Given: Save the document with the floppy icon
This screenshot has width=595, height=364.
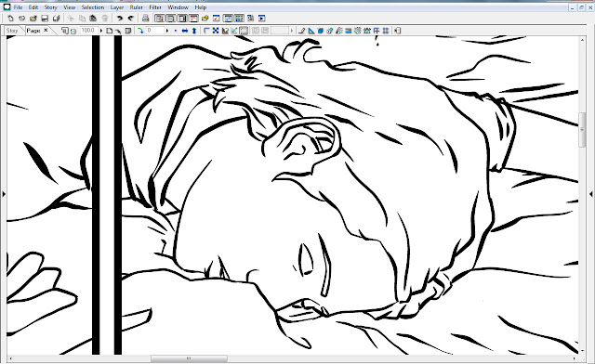Looking at the screenshot, I should [45, 19].
